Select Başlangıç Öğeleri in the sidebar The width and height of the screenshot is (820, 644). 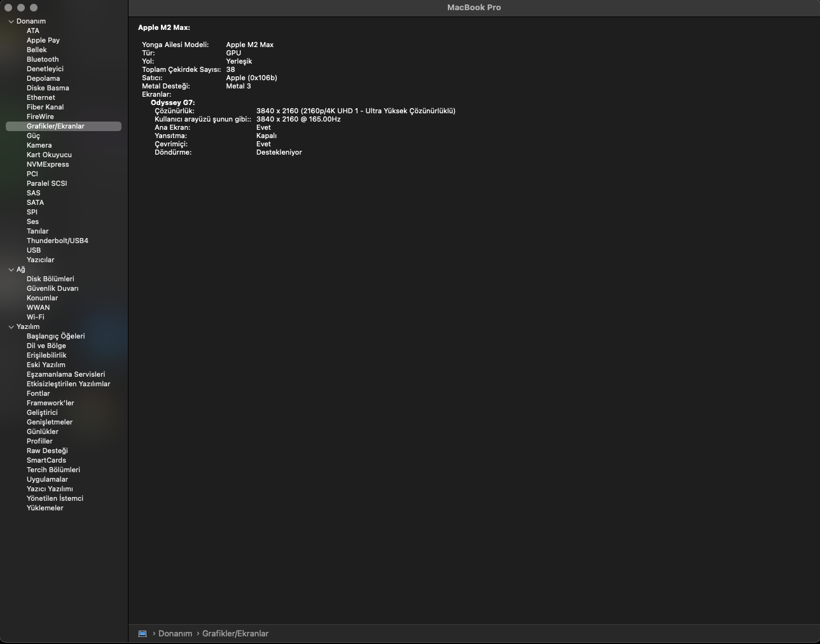click(x=55, y=336)
